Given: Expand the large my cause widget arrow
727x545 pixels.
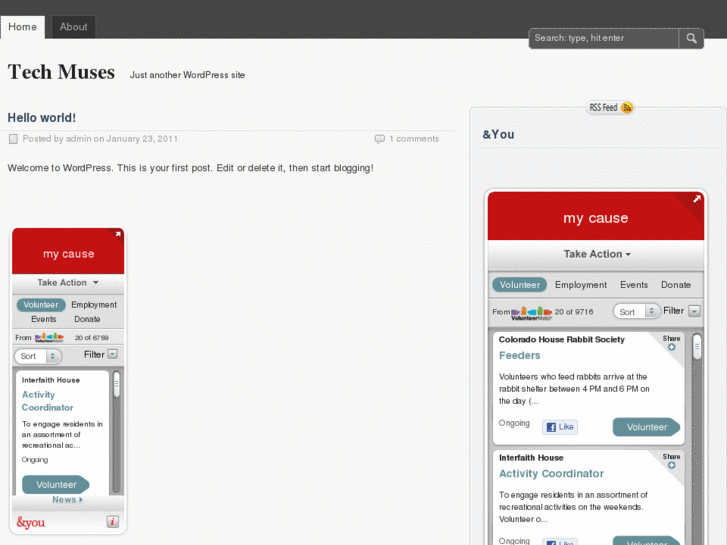Looking at the screenshot, I should 696,199.
